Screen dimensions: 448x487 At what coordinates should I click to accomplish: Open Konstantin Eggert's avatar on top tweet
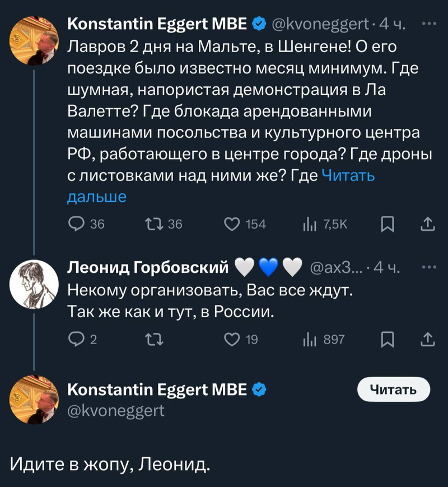click(x=35, y=40)
